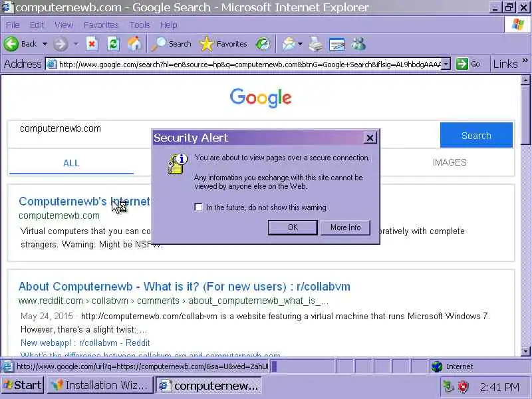Go back with the Back arrow icon
Screen dimensions: 532x399
11,44
